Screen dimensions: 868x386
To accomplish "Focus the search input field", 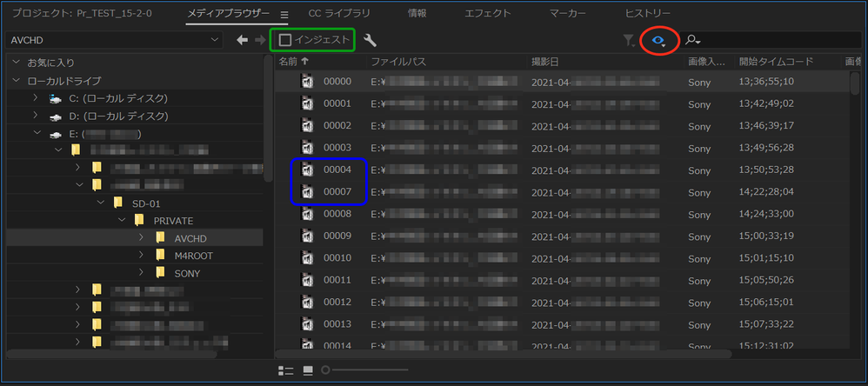I will click(780, 40).
